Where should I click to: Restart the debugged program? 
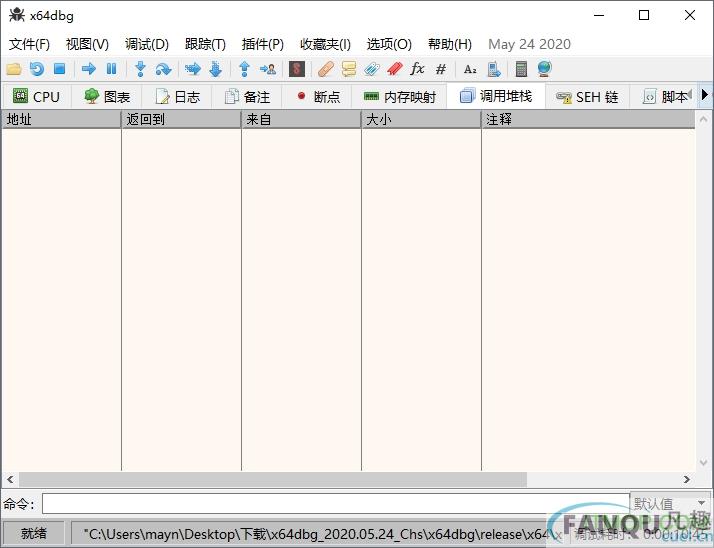pyautogui.click(x=37, y=69)
